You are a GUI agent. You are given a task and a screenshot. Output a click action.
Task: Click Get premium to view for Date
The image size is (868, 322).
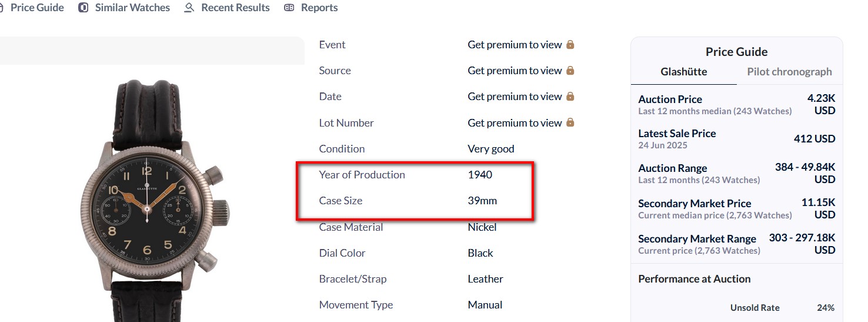[x=515, y=97]
